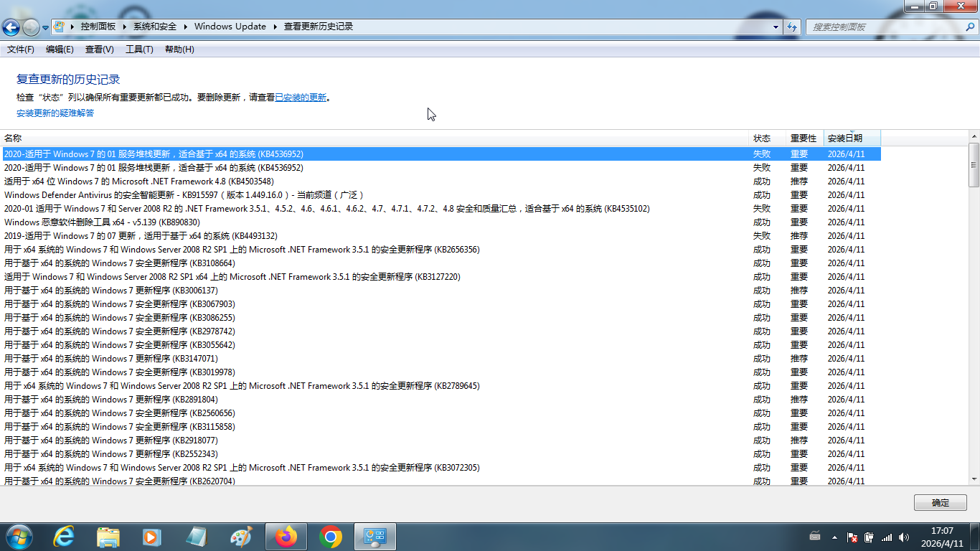Sort list by 状态 column header
Viewport: 980px width, 551px height.
coord(762,138)
